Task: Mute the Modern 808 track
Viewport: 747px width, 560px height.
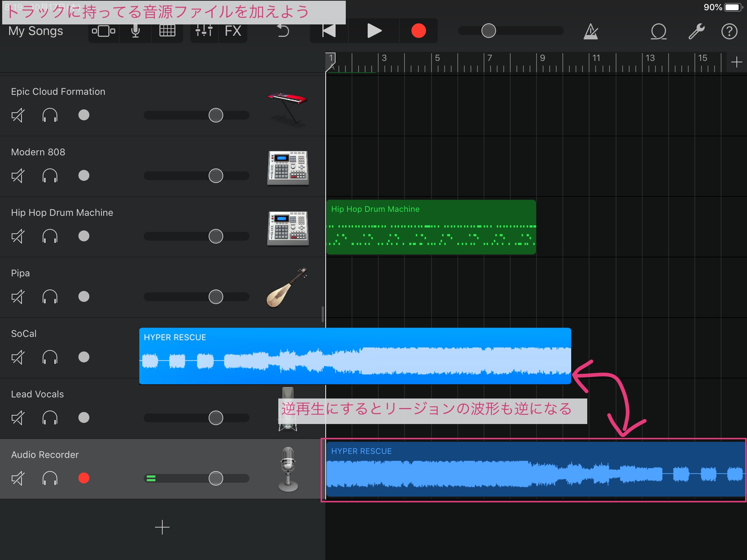Action: coord(18,176)
